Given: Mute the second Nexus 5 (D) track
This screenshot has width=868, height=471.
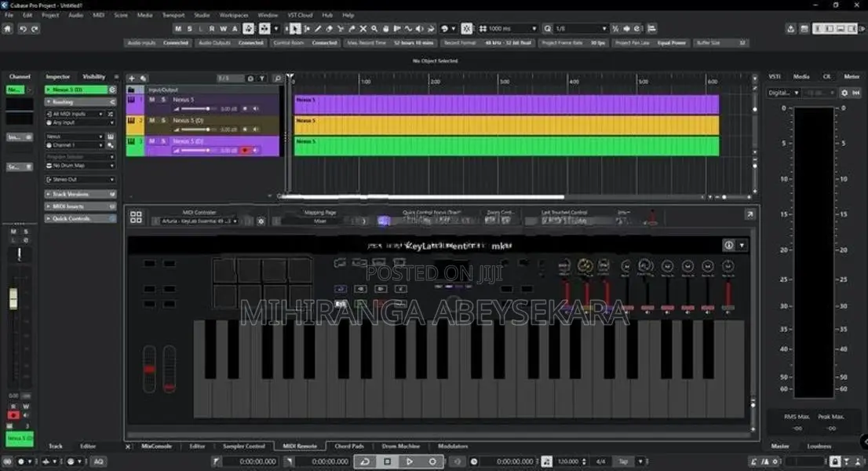Looking at the screenshot, I should point(151,120).
